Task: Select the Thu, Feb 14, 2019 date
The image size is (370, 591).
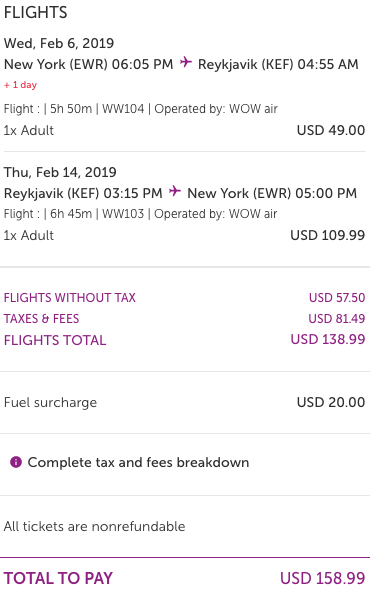Action: 60,172
